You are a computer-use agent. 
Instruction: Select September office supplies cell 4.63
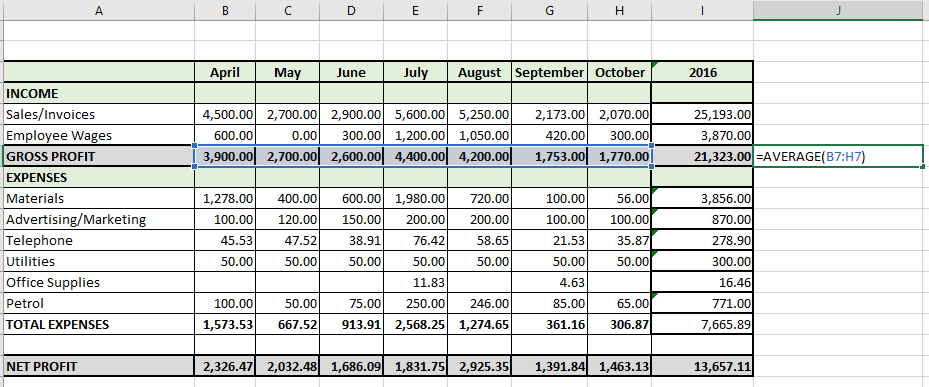[550, 282]
